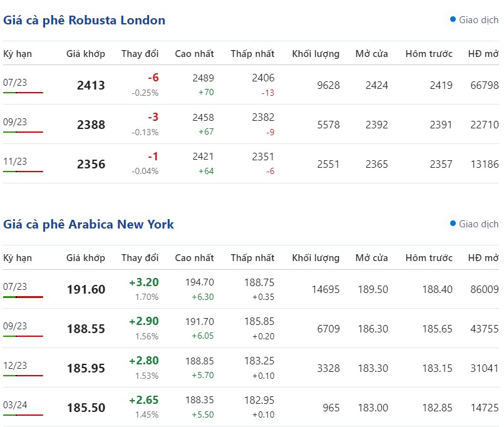Select the Arabica 07/23 contract term
The height and width of the screenshot is (427, 504).
coord(15,286)
